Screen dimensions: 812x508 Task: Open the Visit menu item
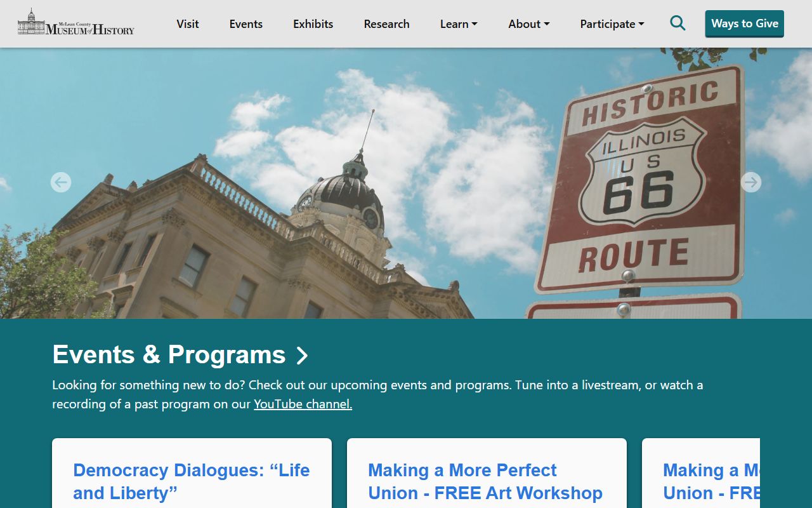pyautogui.click(x=188, y=23)
